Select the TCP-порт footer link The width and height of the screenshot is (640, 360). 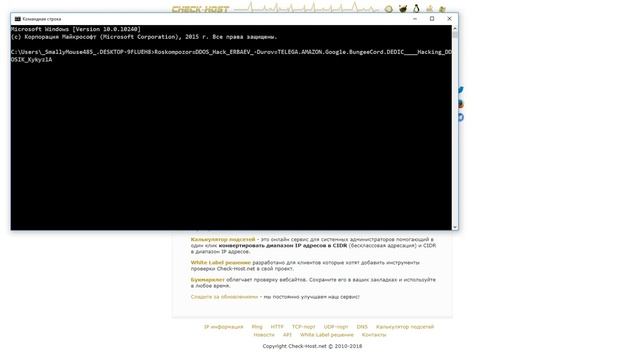(303, 327)
